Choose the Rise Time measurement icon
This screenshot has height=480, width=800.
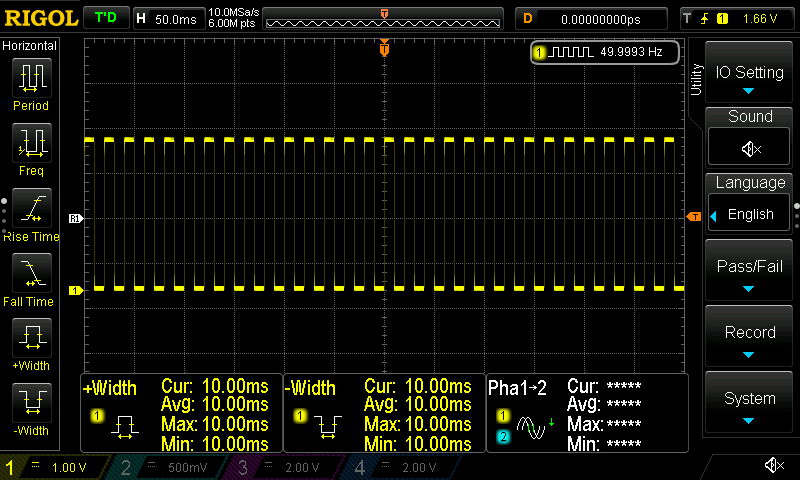point(31,208)
